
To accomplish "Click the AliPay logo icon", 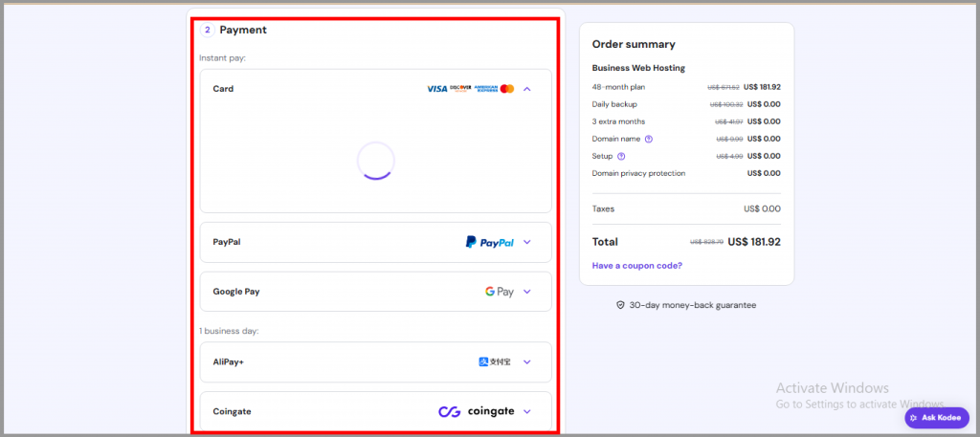I will [483, 362].
